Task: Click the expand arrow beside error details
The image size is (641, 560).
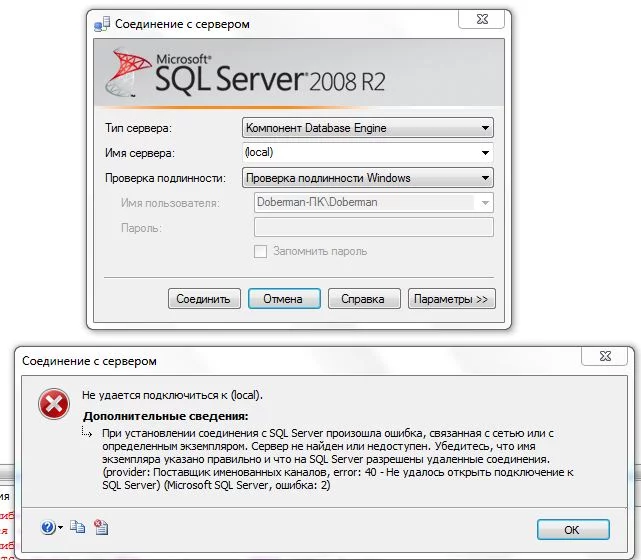Action: click(x=86, y=432)
